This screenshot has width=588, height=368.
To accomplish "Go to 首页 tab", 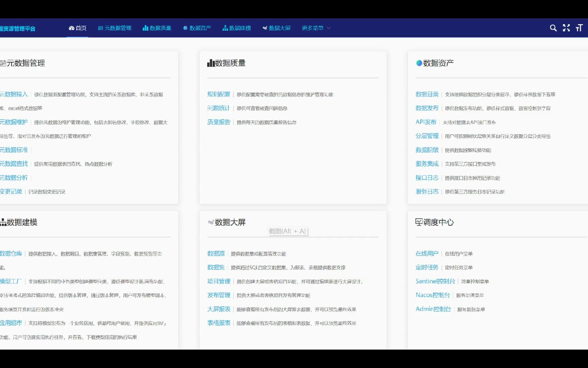I will (78, 28).
